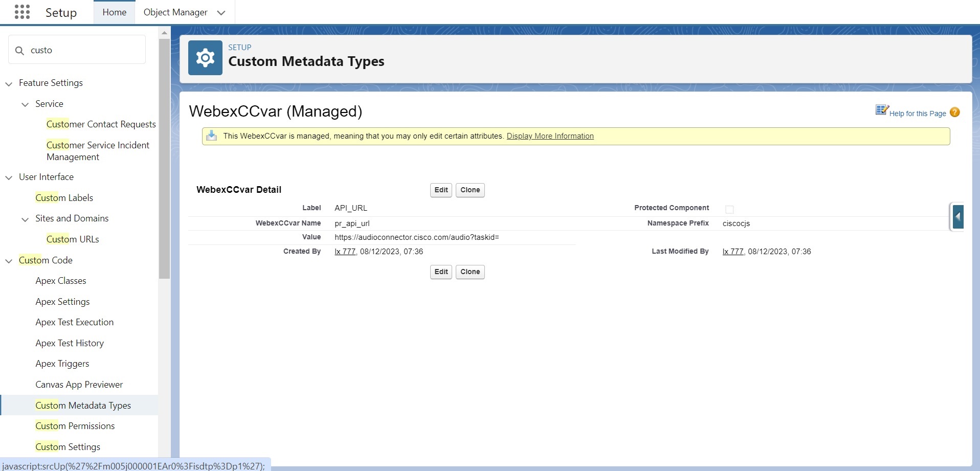The width and height of the screenshot is (980, 471).
Task: Open Apex Settings
Action: [x=62, y=302]
